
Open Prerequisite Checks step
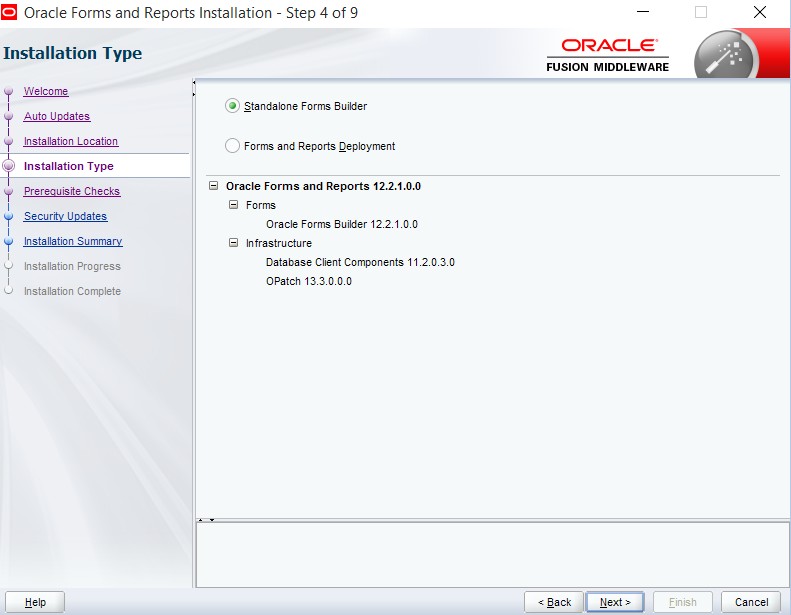(72, 192)
